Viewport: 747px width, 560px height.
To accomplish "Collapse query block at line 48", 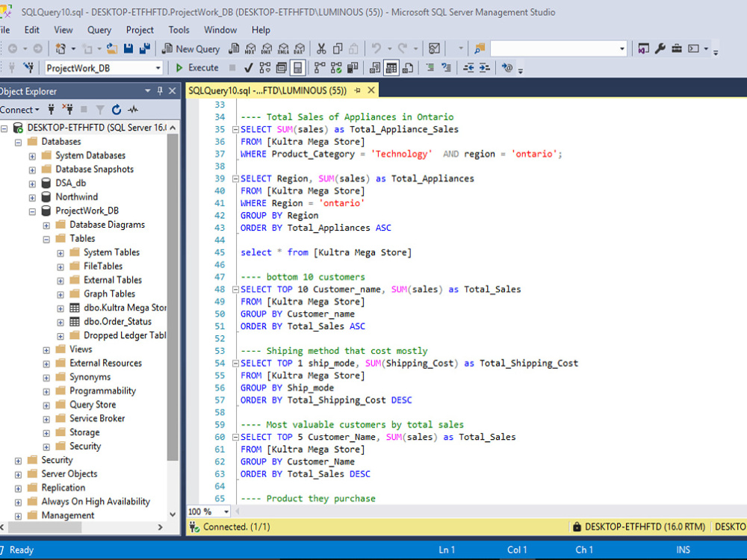I will 235,290.
